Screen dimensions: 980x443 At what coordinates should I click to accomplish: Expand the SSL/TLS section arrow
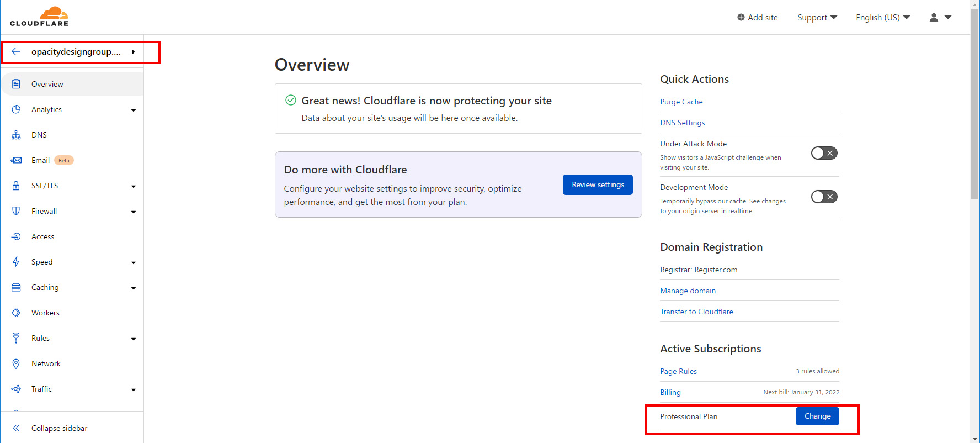point(133,186)
